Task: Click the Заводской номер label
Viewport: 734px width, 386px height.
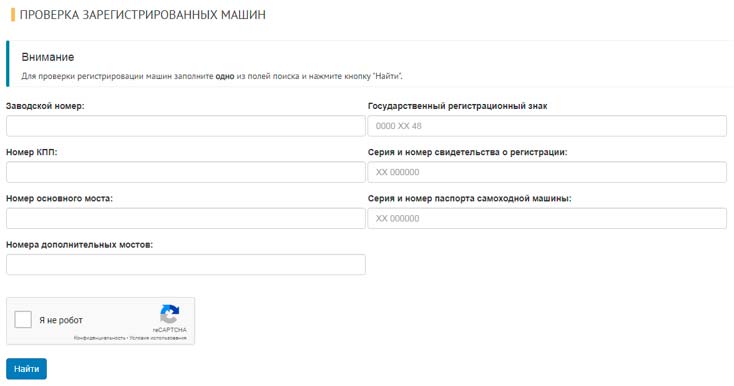Action: pyautogui.click(x=45, y=106)
